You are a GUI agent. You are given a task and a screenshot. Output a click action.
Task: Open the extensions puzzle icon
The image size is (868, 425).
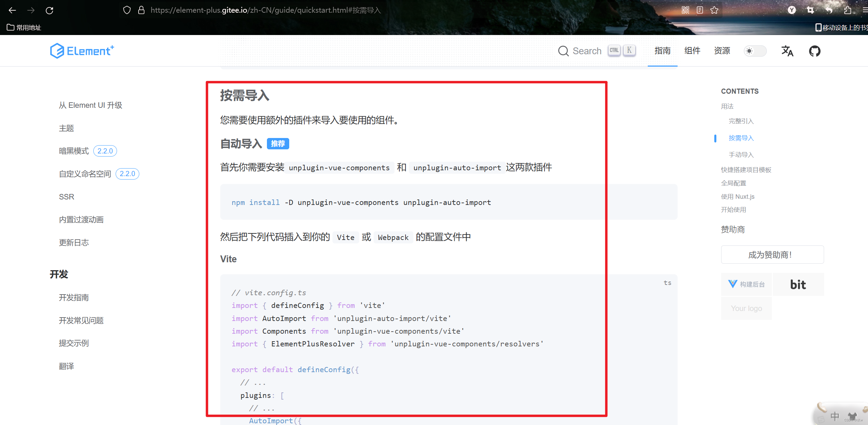847,10
